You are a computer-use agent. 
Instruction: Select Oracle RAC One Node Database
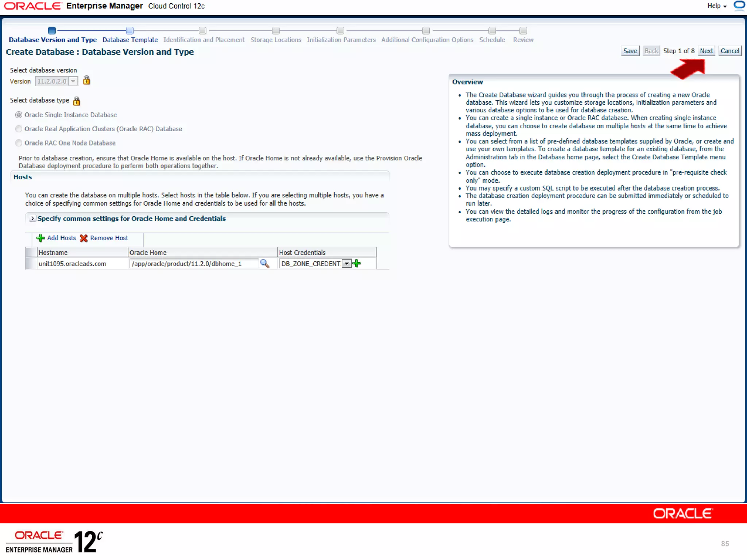tap(19, 143)
